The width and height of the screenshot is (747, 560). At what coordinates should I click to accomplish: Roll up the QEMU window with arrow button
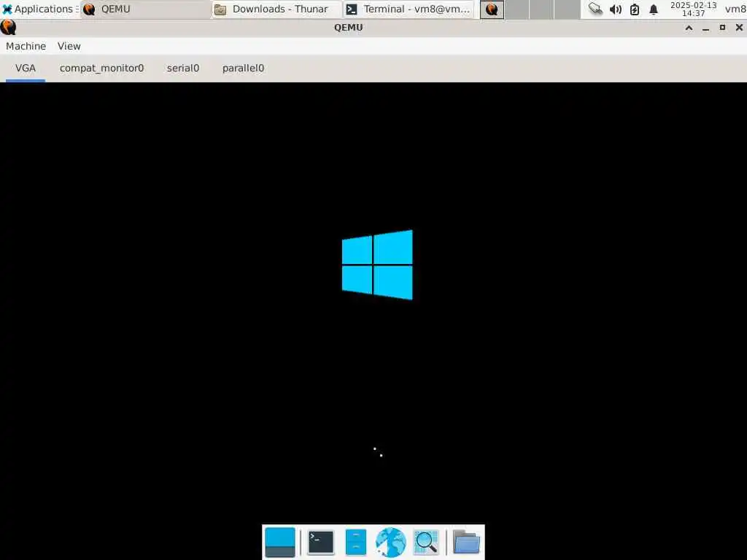(x=689, y=28)
